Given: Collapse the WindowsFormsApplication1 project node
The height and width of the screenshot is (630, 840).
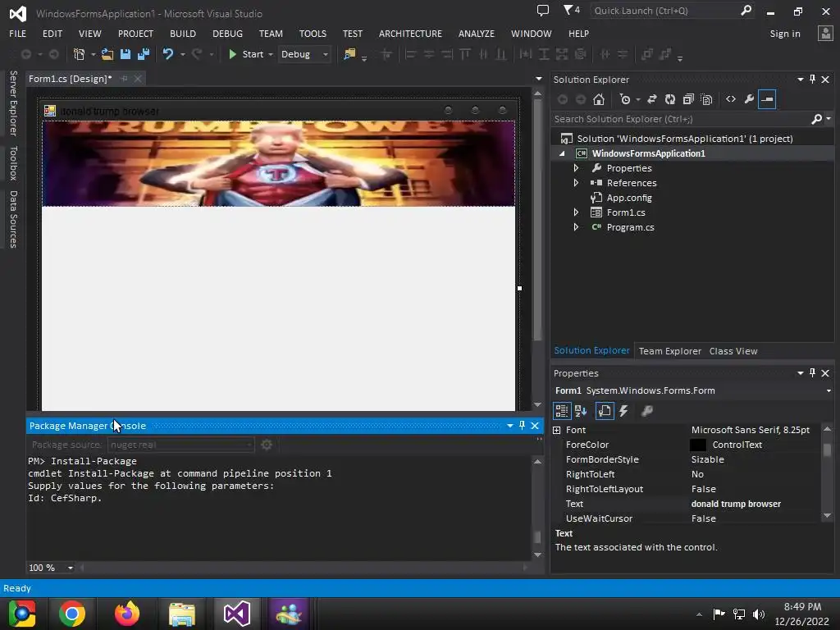Looking at the screenshot, I should tap(562, 153).
